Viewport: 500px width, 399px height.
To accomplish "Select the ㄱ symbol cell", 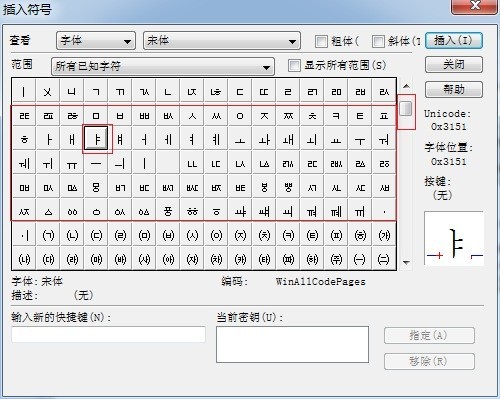I will pos(96,92).
